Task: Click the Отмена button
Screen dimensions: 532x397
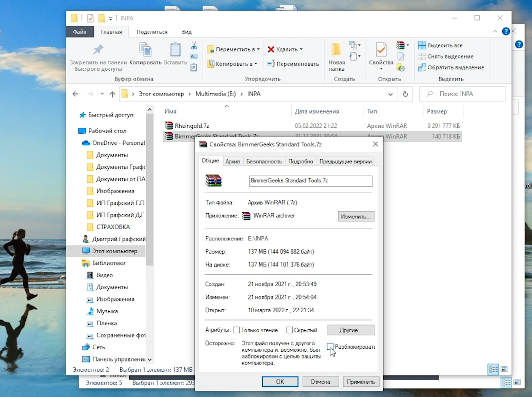Action: coord(320,382)
